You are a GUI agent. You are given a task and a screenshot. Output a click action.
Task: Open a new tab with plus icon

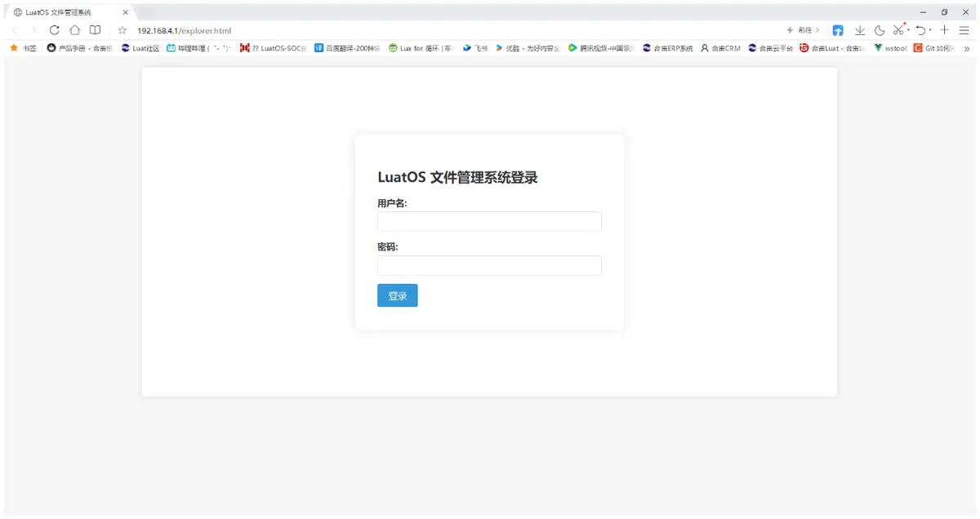coord(944,30)
